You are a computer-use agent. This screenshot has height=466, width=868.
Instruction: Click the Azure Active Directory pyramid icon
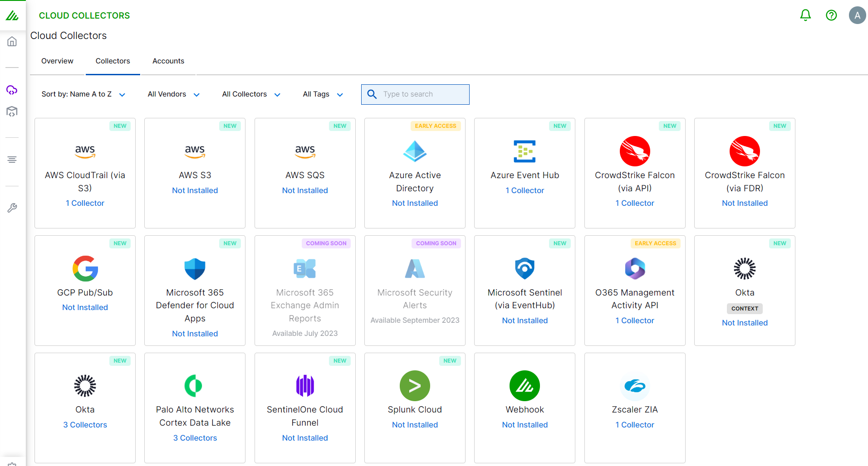pyautogui.click(x=415, y=151)
